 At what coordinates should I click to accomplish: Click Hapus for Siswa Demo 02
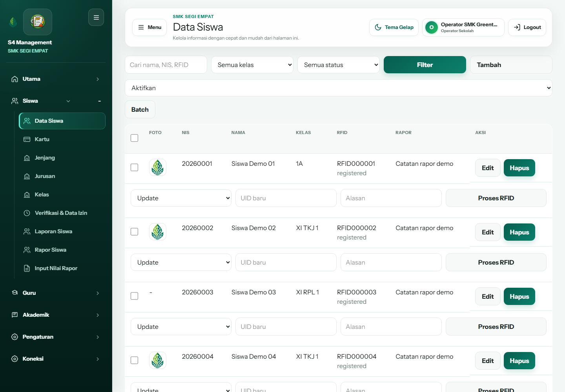tap(519, 232)
